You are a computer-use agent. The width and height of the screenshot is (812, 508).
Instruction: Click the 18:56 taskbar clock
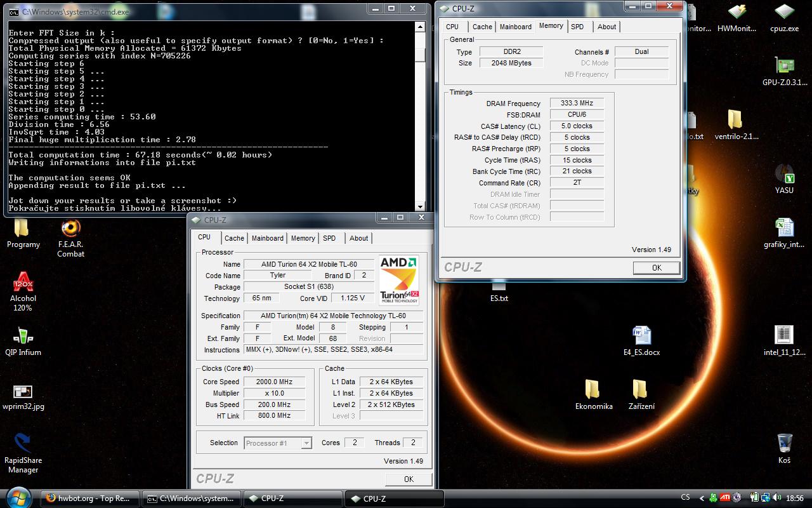click(795, 498)
